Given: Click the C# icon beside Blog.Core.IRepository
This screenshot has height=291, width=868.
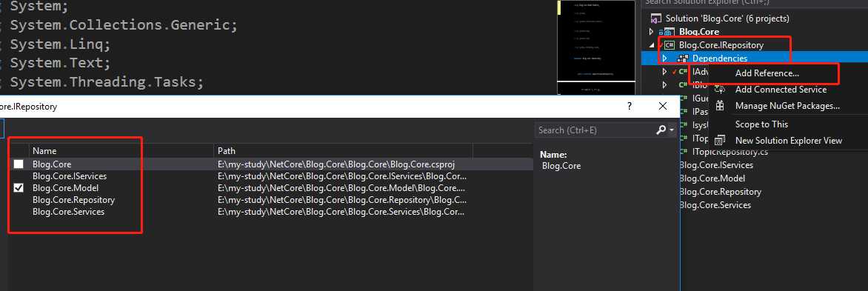Looking at the screenshot, I should click(x=670, y=45).
